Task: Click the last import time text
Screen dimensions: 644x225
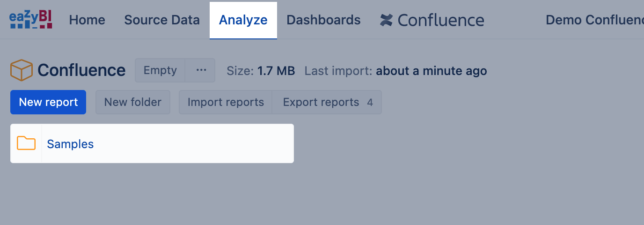Action: (431, 71)
